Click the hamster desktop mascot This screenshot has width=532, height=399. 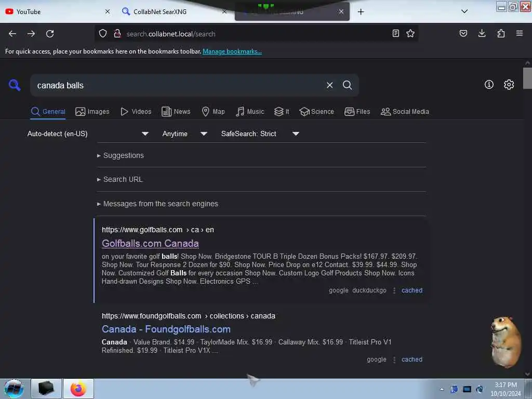coord(506,342)
